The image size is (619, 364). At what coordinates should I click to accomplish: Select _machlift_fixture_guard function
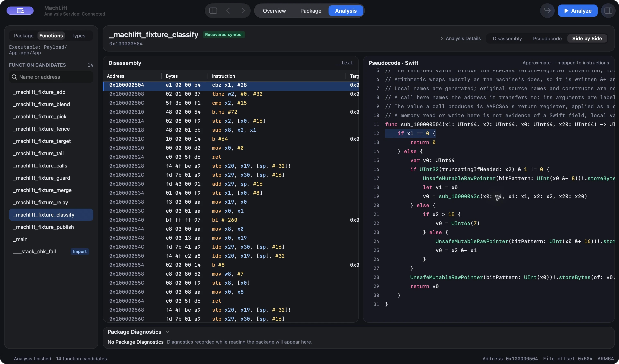[x=51, y=178]
